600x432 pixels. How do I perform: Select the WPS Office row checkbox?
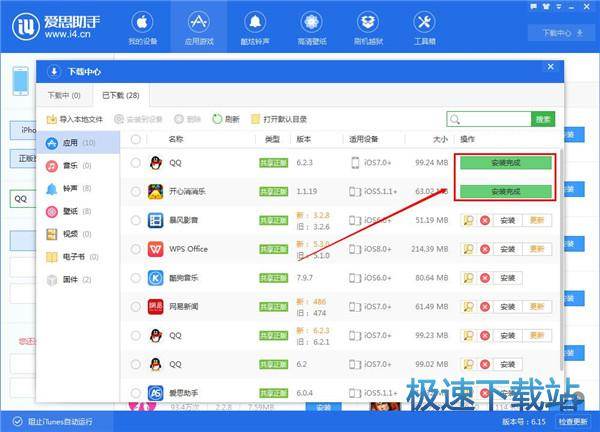(x=135, y=249)
